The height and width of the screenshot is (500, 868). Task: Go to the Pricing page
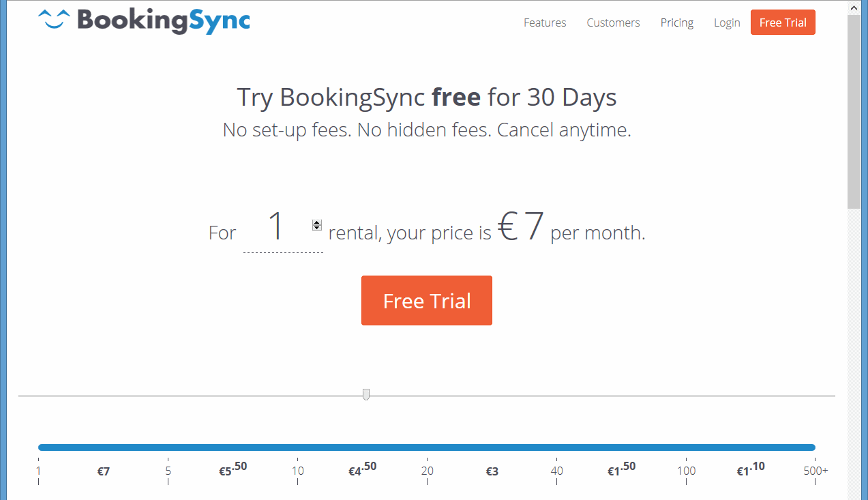pos(677,23)
